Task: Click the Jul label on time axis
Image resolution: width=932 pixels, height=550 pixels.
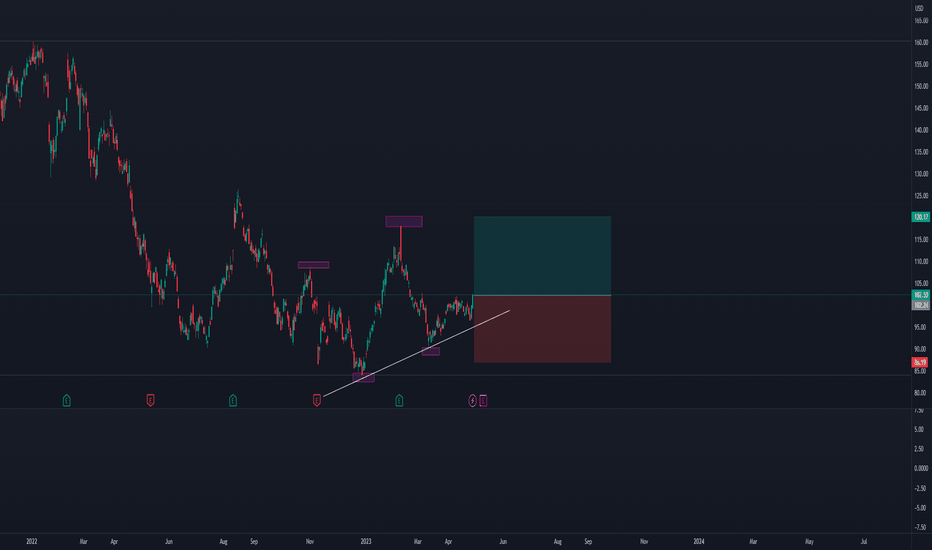Action: (x=864, y=542)
